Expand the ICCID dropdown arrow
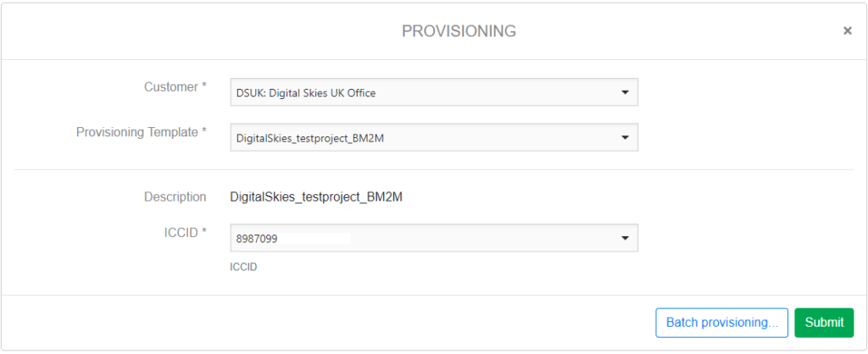The width and height of the screenshot is (868, 354). click(625, 239)
